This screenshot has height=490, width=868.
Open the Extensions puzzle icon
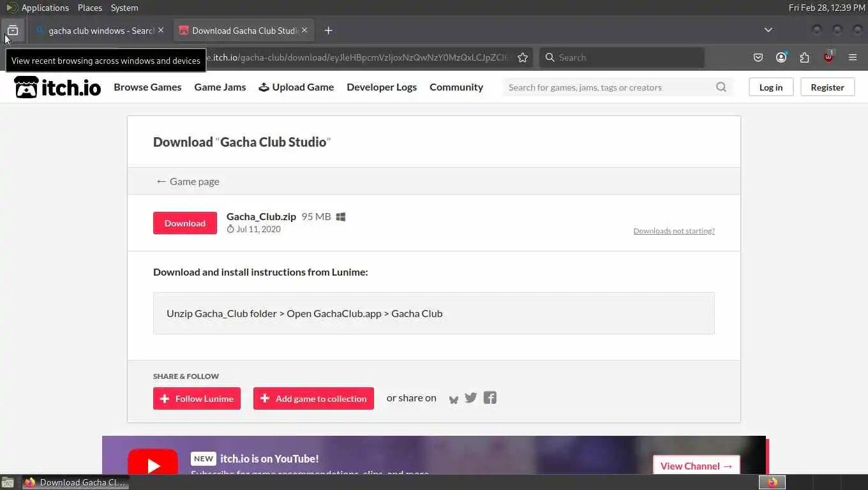click(804, 57)
